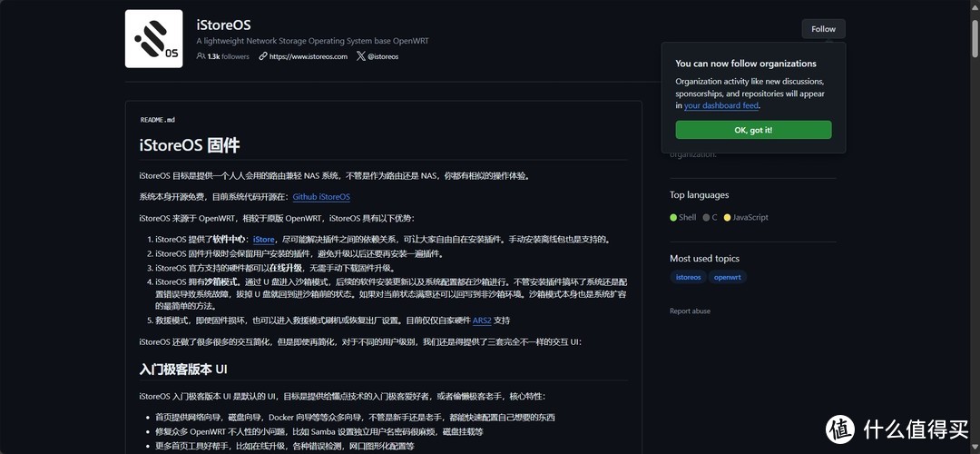Click the gray C language color dot
980x454 pixels.
click(706, 218)
